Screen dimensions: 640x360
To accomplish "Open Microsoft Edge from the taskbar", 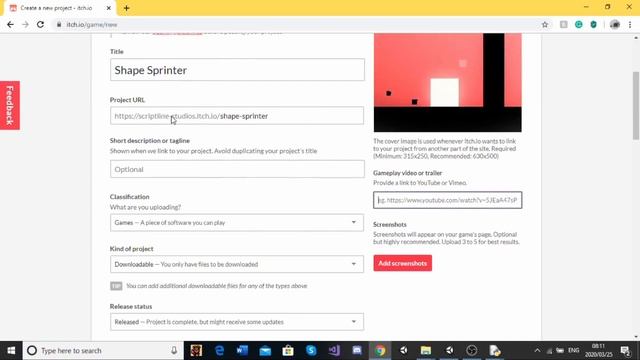I will click(219, 351).
